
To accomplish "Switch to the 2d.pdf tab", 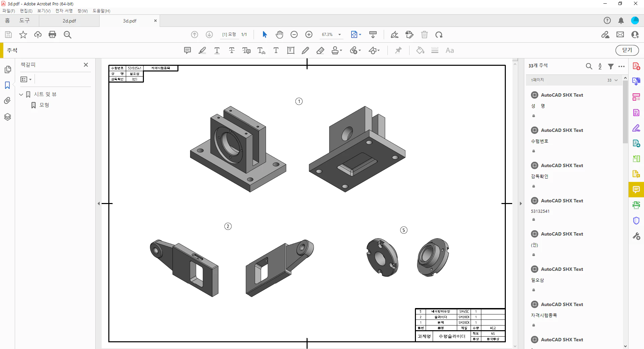I will pyautogui.click(x=69, y=21).
